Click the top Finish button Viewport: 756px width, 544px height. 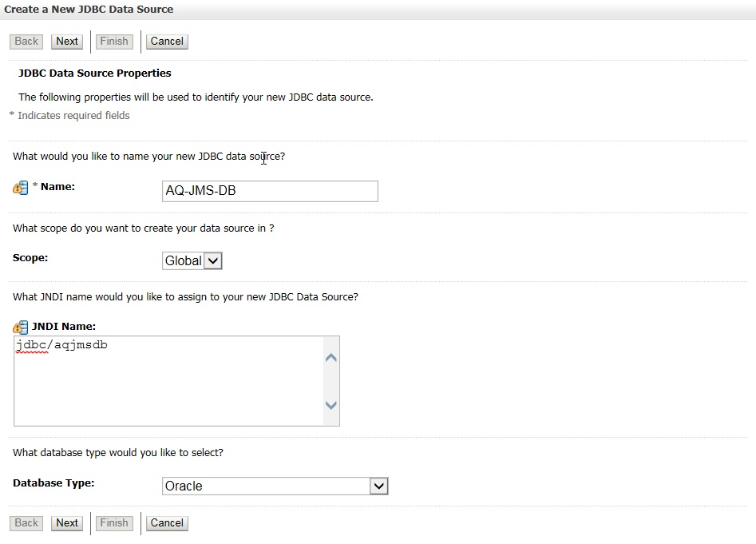point(114,42)
